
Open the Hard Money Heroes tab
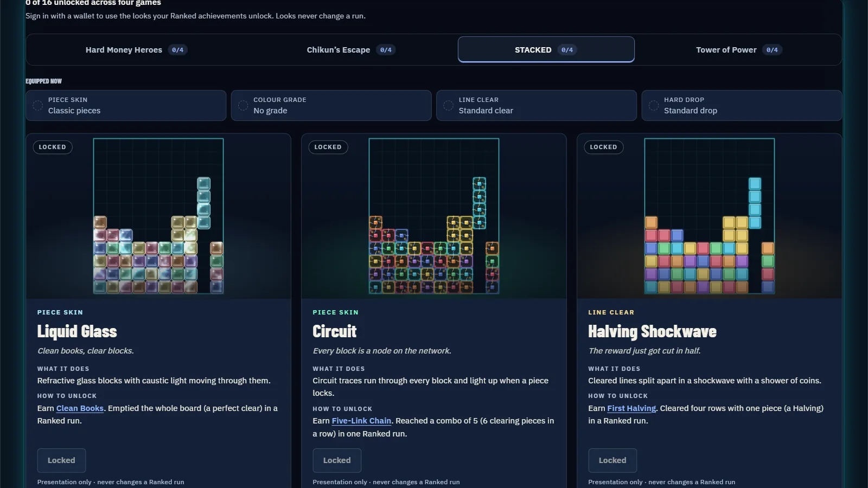pos(136,50)
